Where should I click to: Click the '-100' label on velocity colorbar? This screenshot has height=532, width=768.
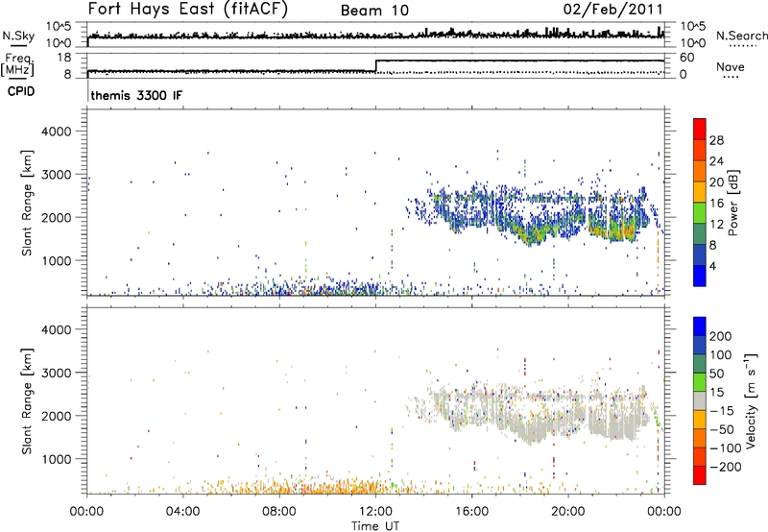(726, 448)
